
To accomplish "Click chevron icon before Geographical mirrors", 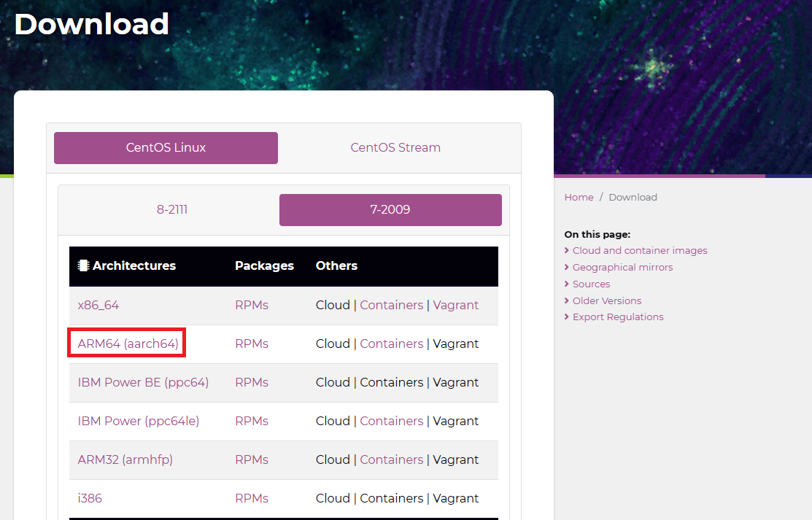I will click(567, 267).
